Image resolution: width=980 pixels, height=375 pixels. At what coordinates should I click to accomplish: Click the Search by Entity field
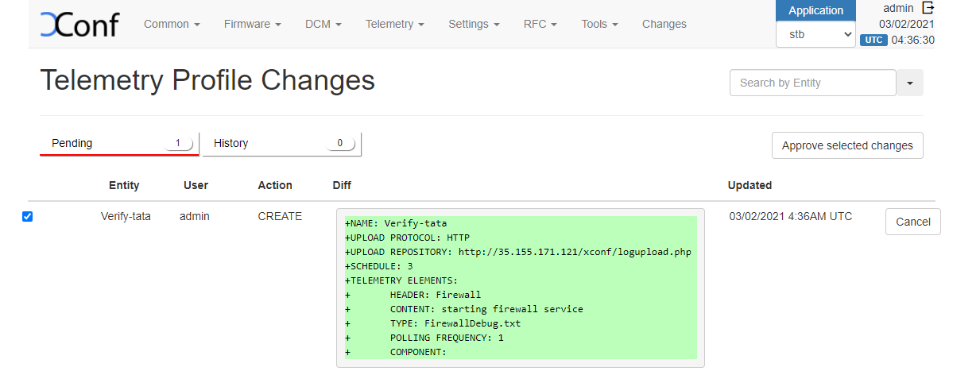point(812,83)
